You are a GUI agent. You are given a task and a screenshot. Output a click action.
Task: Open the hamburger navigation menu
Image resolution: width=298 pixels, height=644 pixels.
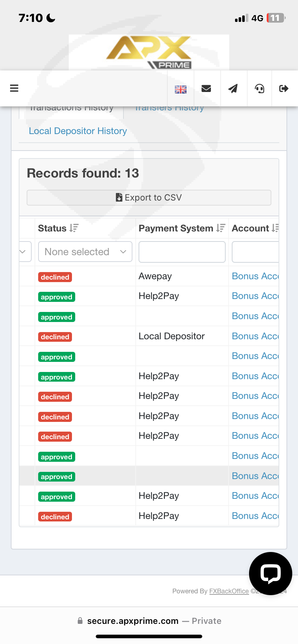pyautogui.click(x=14, y=88)
